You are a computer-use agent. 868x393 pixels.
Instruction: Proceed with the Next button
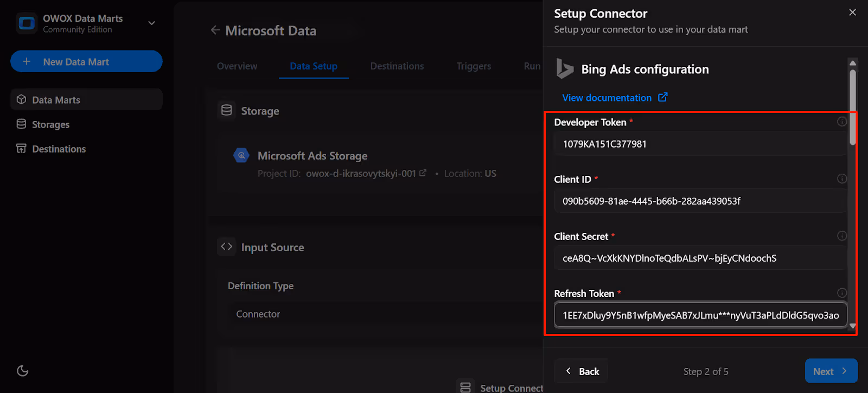point(831,371)
